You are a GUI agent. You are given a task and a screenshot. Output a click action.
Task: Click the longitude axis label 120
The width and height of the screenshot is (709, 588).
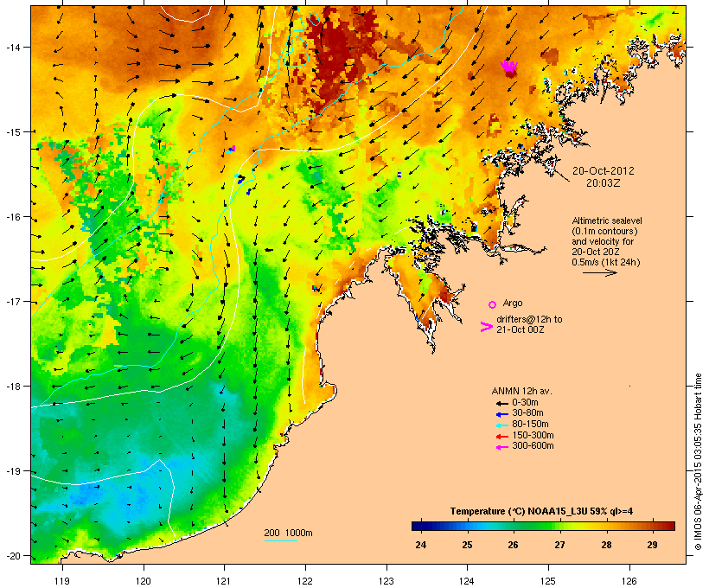coord(144,581)
